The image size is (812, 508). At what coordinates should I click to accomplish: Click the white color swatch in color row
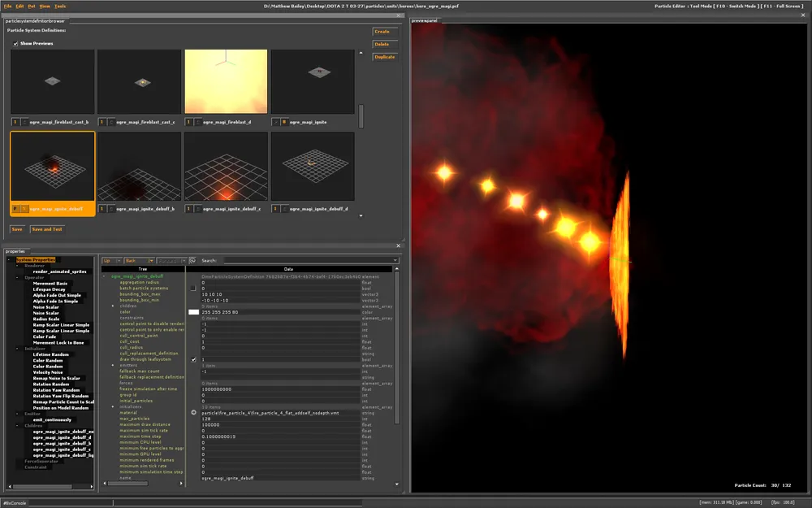[193, 312]
